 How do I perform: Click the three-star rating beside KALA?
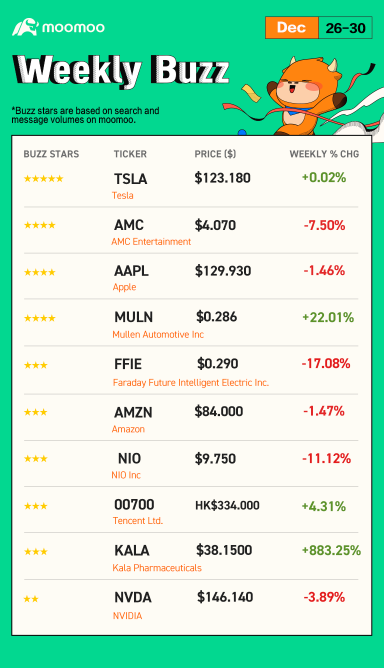36,552
